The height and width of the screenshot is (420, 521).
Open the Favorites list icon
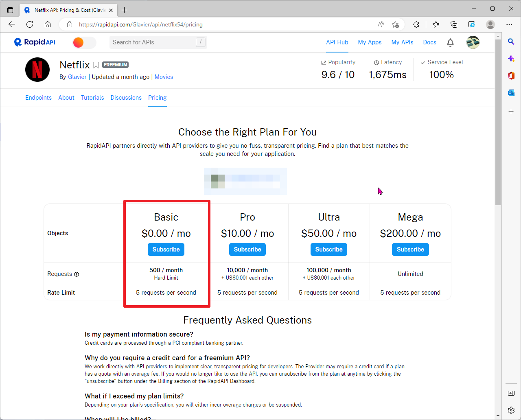point(436,24)
